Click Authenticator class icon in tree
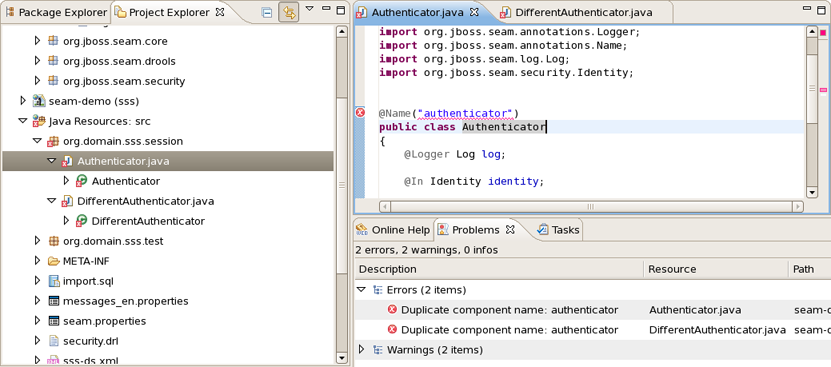The width and height of the screenshot is (831, 367). [x=82, y=181]
